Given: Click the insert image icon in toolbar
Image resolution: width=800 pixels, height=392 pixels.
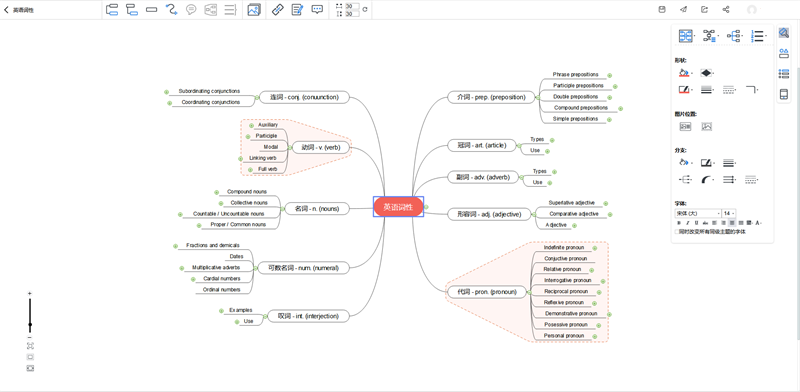Looking at the screenshot, I should tap(254, 10).
